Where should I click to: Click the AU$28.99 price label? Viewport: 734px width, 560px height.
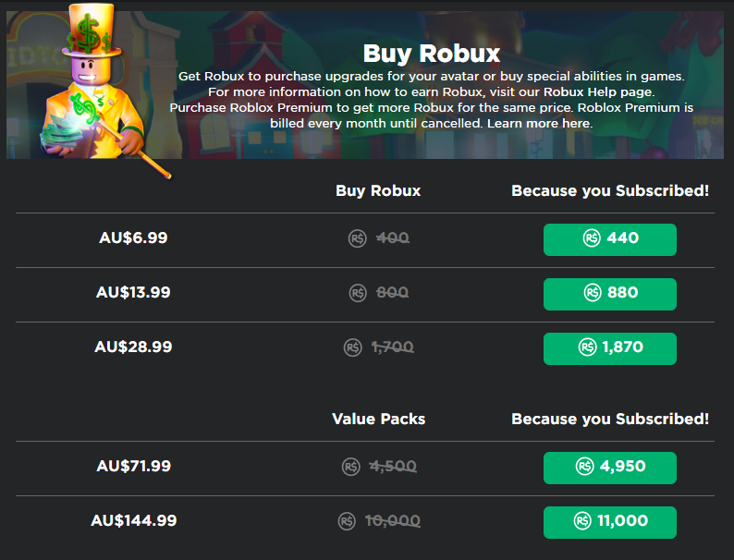tap(133, 347)
